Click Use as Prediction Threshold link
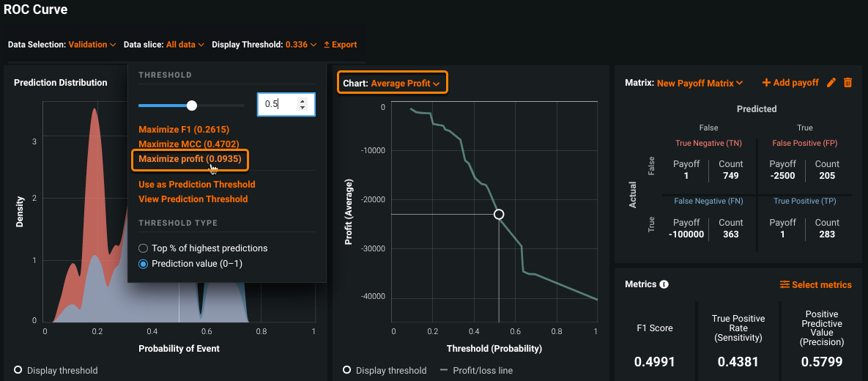The width and height of the screenshot is (868, 381). (x=196, y=185)
